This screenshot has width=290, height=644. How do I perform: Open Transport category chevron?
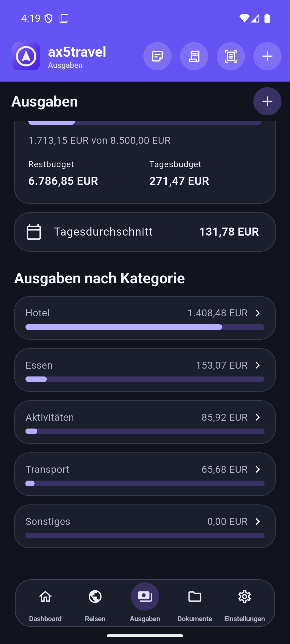click(x=258, y=469)
